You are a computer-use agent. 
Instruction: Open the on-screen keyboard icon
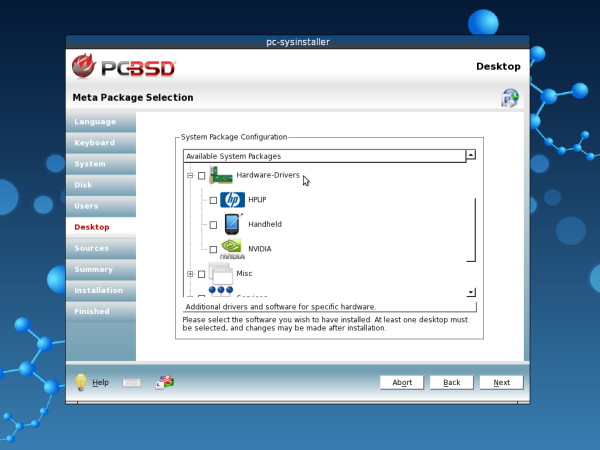coord(133,382)
